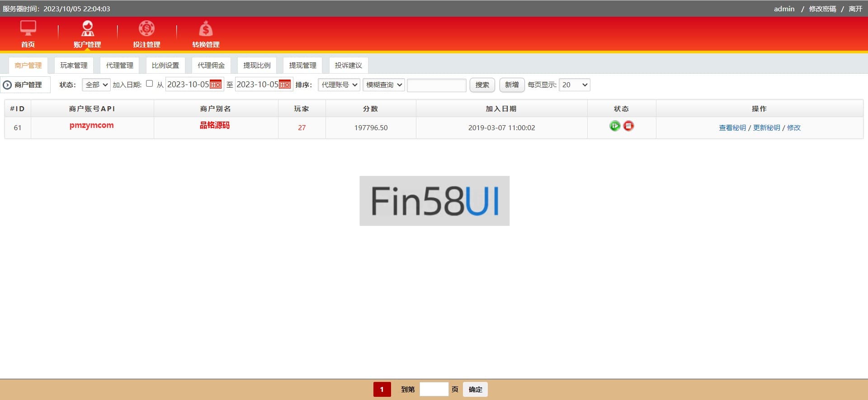Click the 新增 add button

coord(511,85)
